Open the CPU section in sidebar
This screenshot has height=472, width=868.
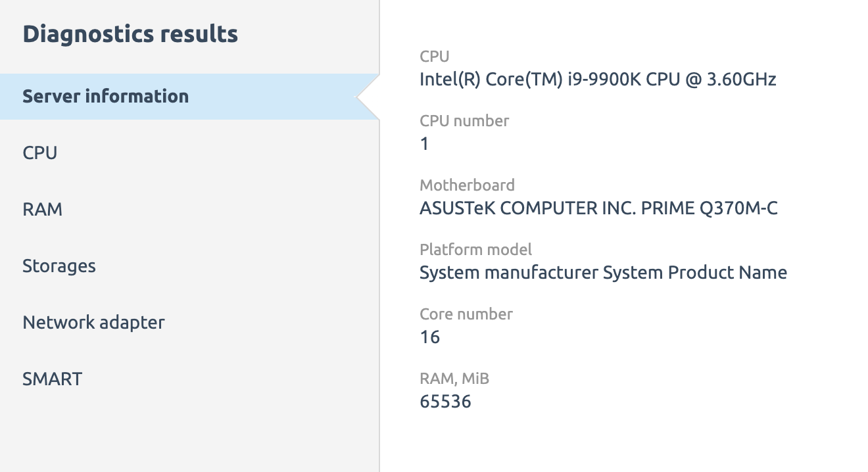[x=189, y=153]
